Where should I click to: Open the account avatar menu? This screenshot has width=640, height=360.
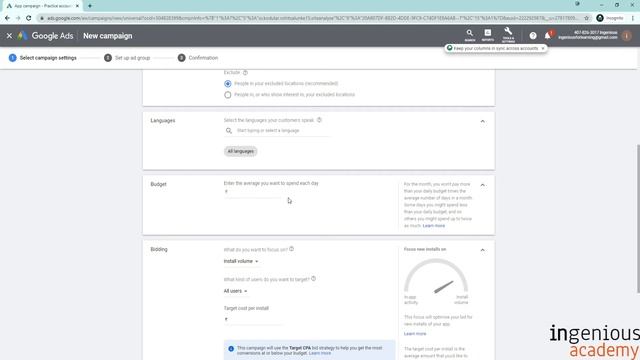[x=627, y=36]
